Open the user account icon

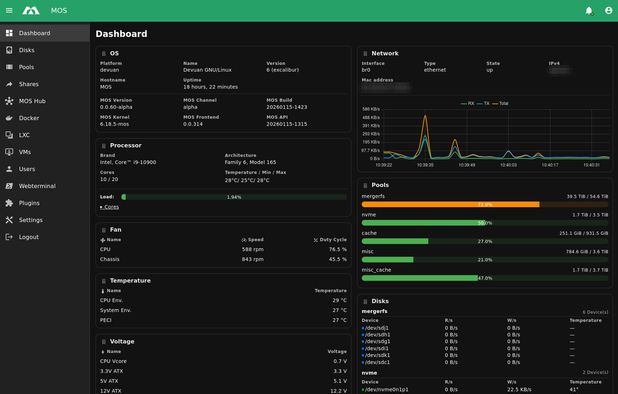(x=609, y=11)
